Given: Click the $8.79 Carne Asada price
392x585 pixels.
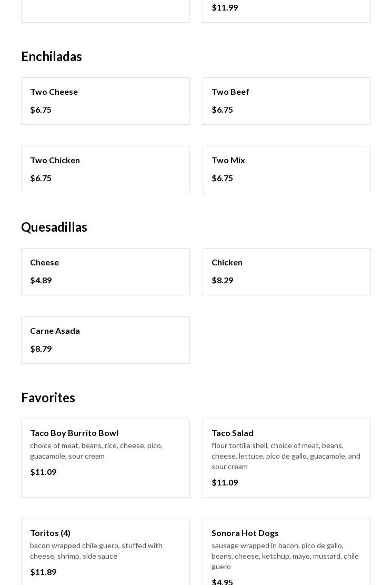Looking at the screenshot, I should (x=41, y=349).
